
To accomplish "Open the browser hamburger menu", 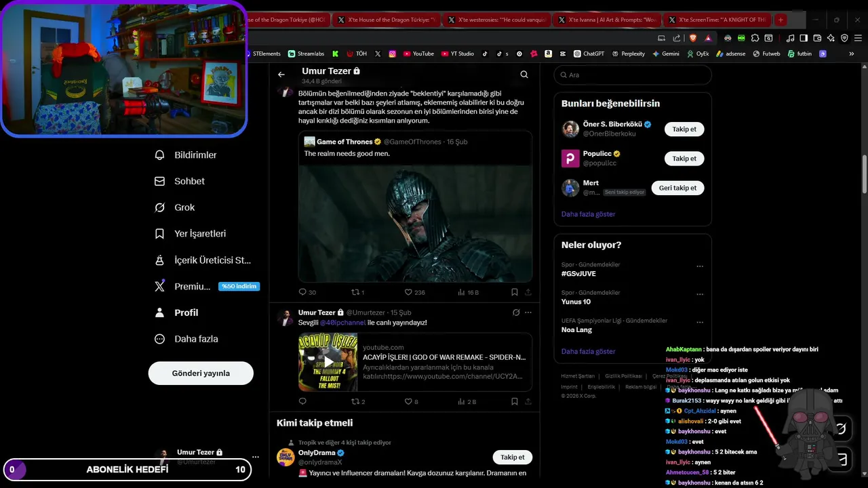I will (x=856, y=38).
